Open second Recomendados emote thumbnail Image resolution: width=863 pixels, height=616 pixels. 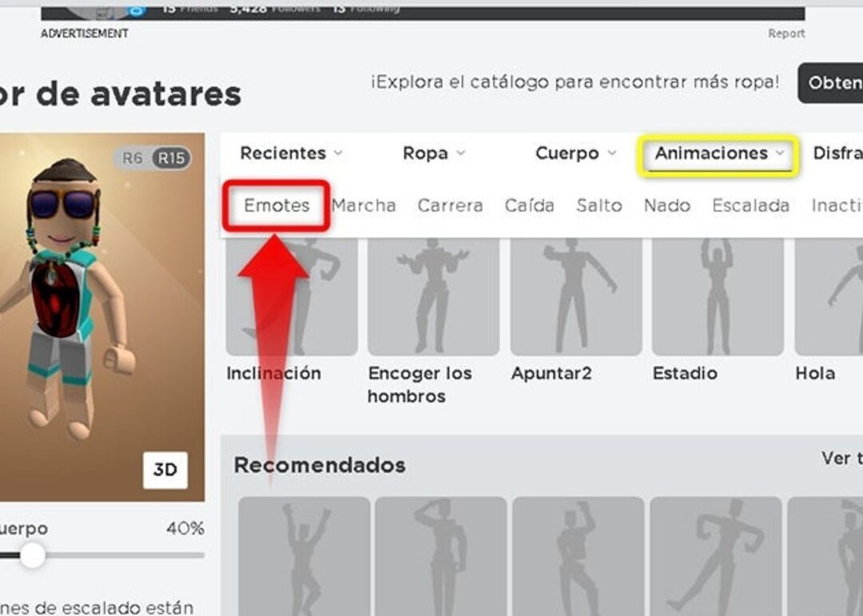[441, 556]
